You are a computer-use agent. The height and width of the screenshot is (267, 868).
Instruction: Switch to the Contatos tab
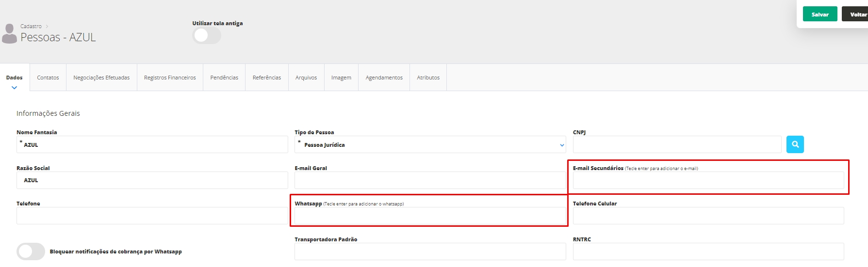[x=48, y=78]
